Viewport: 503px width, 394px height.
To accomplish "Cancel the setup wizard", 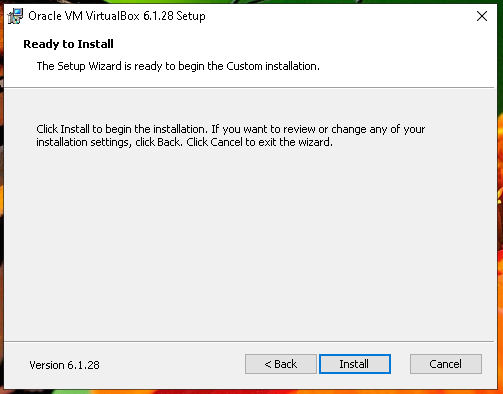I will click(x=446, y=364).
